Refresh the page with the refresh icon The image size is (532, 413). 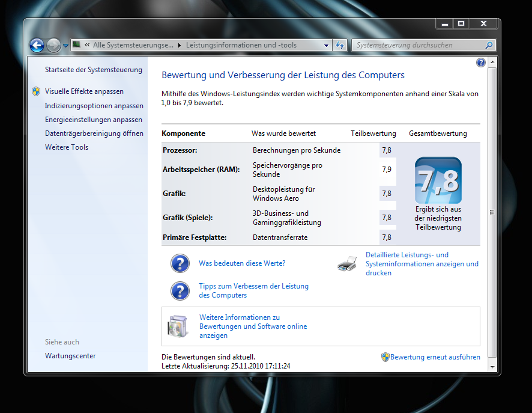click(x=340, y=45)
